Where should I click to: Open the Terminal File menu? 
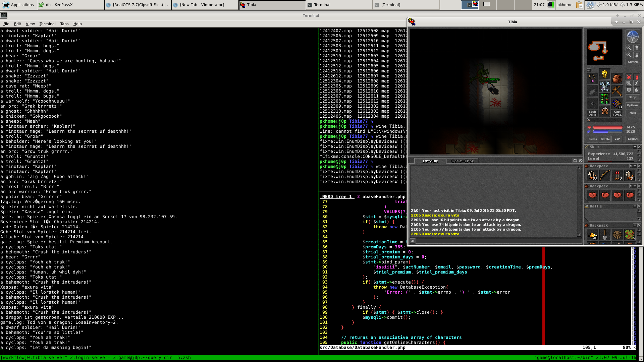point(6,24)
